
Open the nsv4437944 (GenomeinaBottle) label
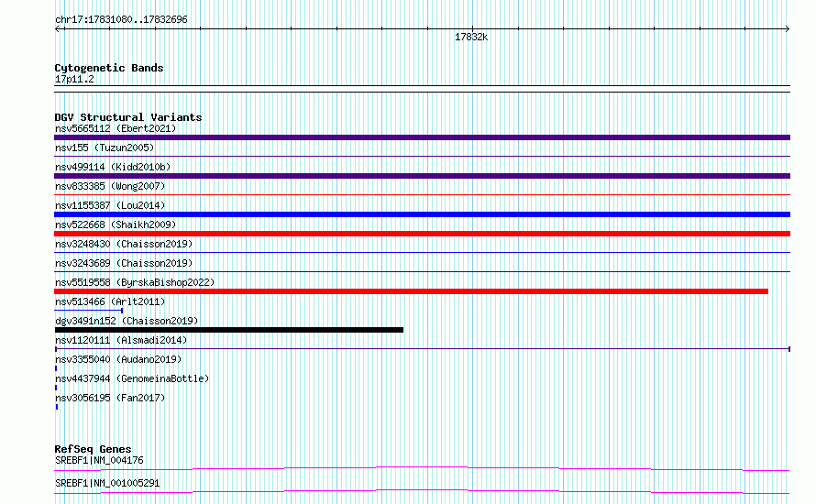[132, 378]
